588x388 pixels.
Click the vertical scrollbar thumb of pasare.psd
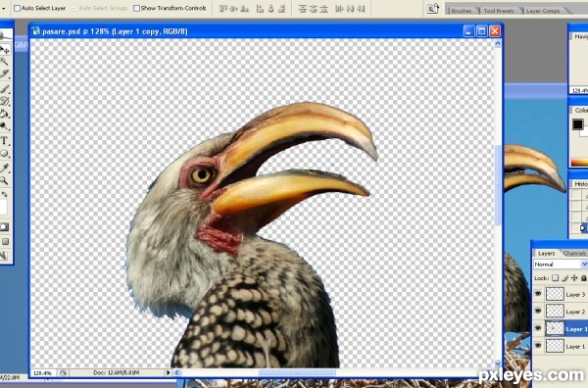[498, 185]
